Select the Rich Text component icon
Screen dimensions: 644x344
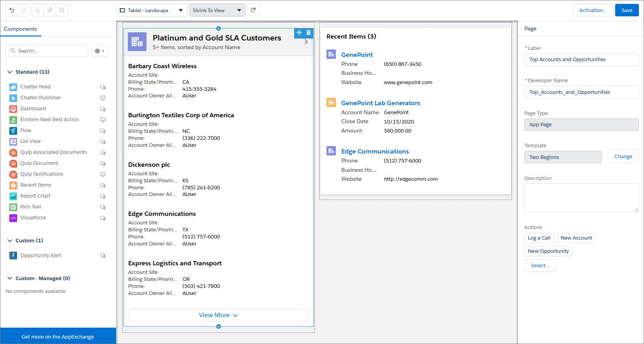[x=13, y=207]
